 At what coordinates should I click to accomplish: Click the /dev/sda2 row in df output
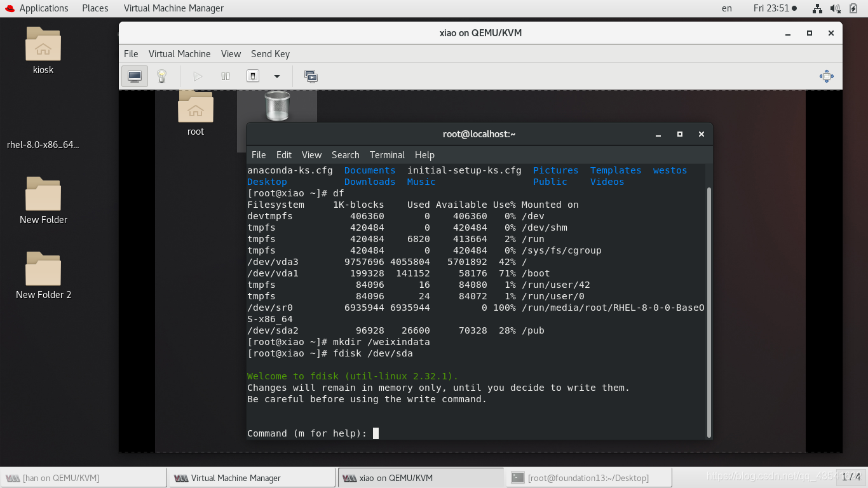pos(396,330)
